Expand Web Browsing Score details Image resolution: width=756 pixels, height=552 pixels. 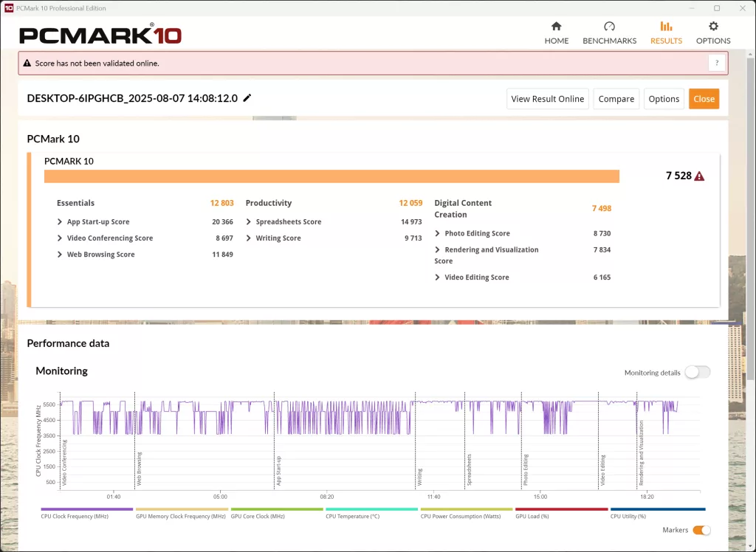(60, 255)
